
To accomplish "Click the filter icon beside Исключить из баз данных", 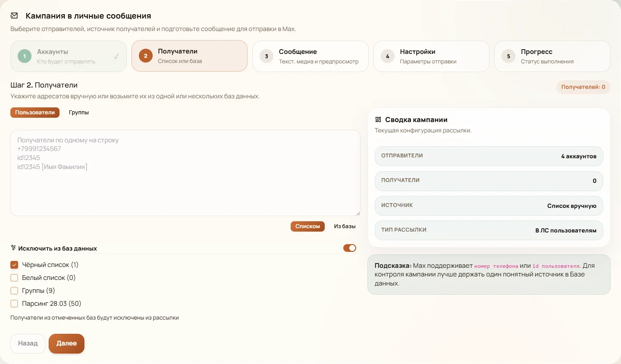I will pos(13,248).
